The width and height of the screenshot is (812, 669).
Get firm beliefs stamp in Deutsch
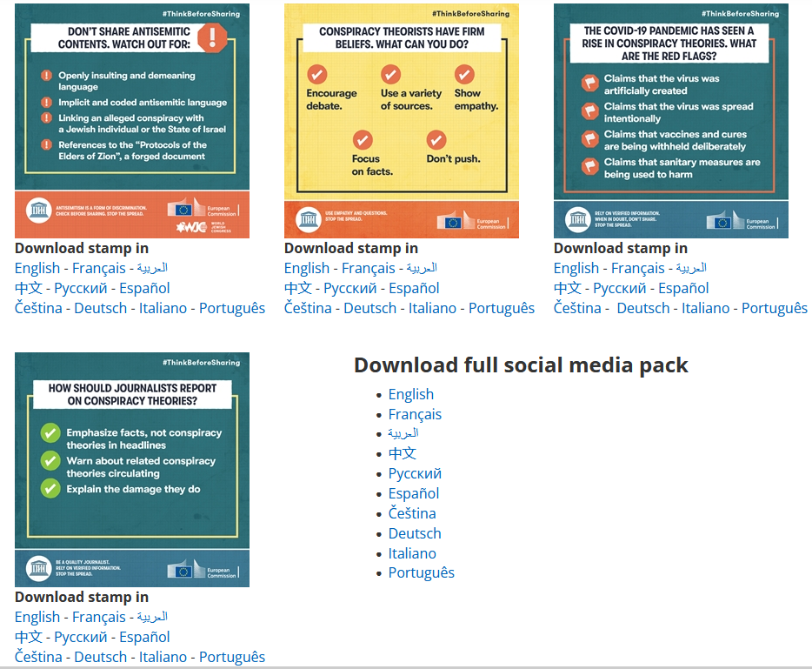pyautogui.click(x=369, y=308)
